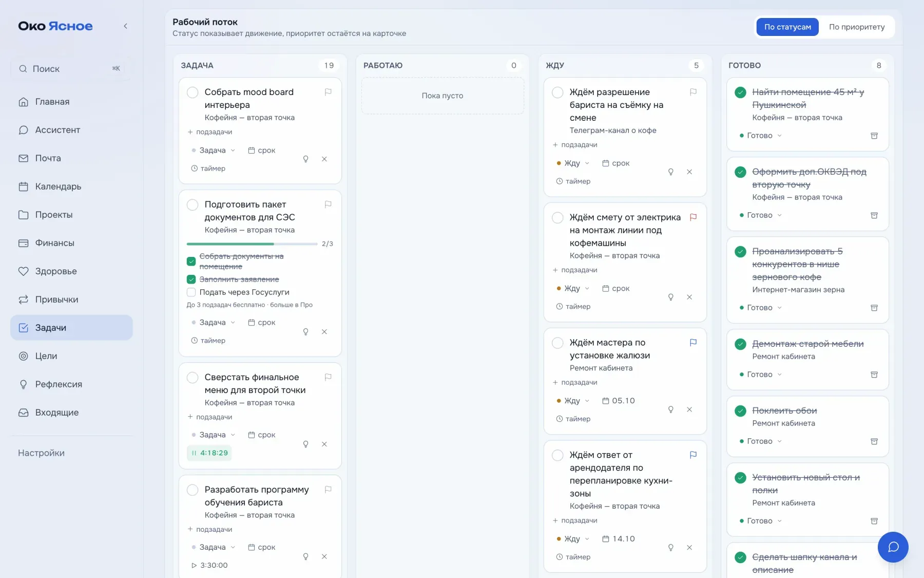Open 'Жду' dropdown on 'Ждём ответ от арендодателя'
The image size is (924, 578).
click(573, 539)
